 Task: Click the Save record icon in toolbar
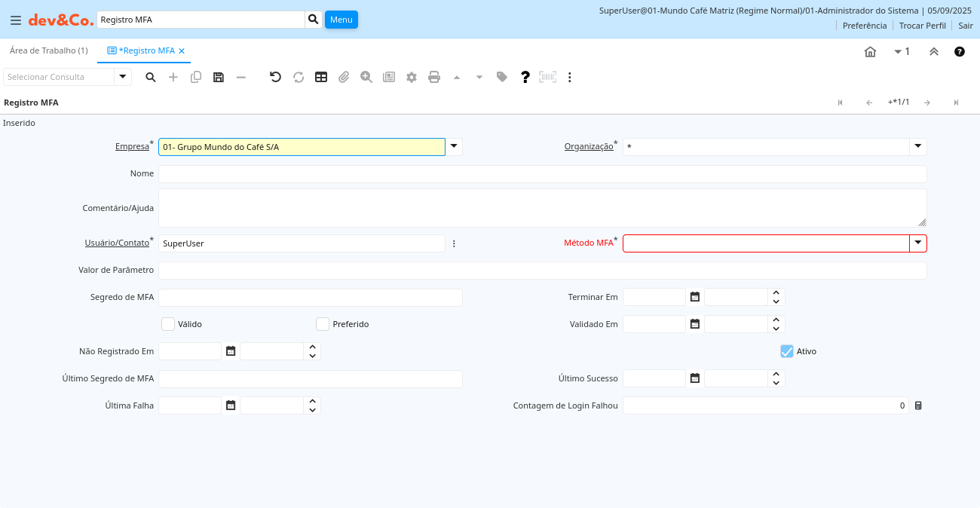219,77
